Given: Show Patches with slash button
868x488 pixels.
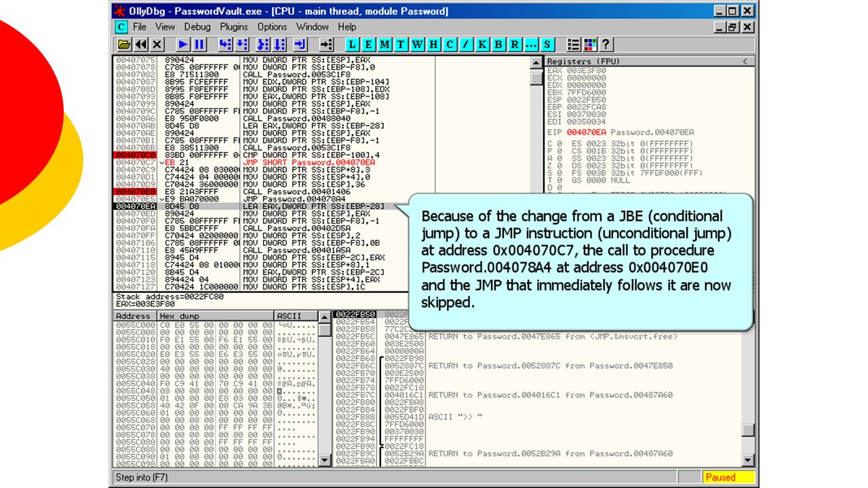Looking at the screenshot, I should [x=467, y=44].
